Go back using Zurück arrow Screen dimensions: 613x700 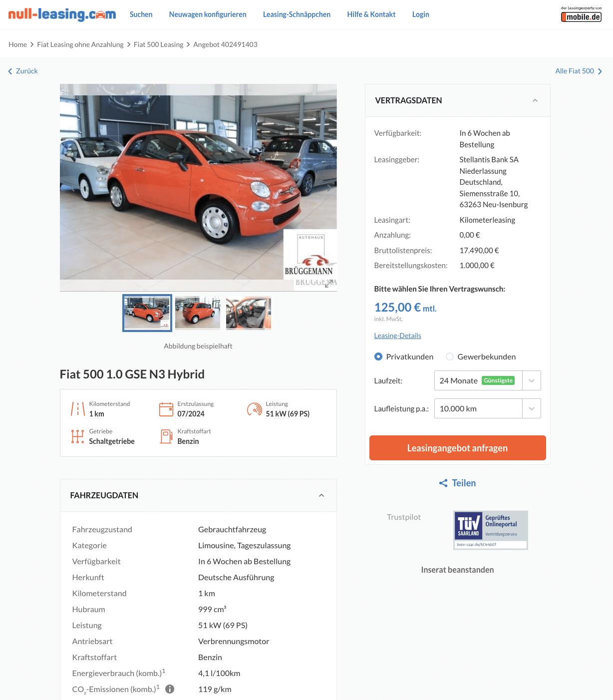[x=23, y=71]
